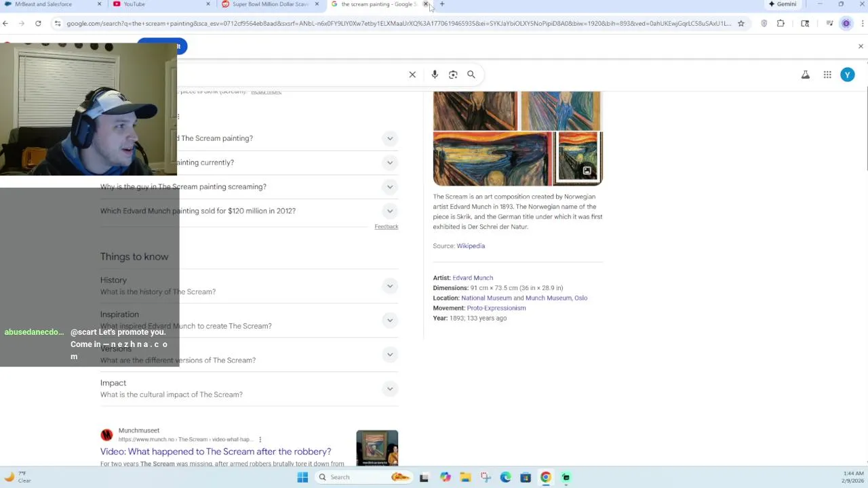Go back to previous page
The width and height of the screenshot is (868, 488).
coord(5,23)
